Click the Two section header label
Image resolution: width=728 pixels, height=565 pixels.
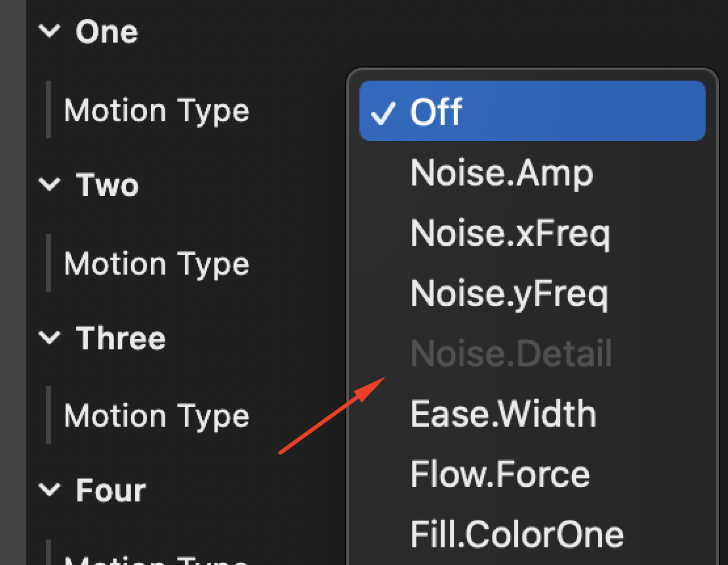coord(107,185)
